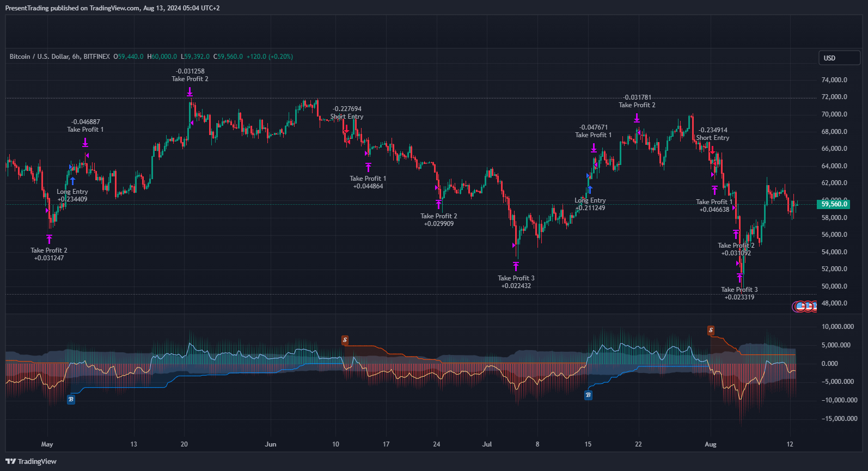
Task: Click the 54,000.0 price axis label
Action: click(x=834, y=252)
